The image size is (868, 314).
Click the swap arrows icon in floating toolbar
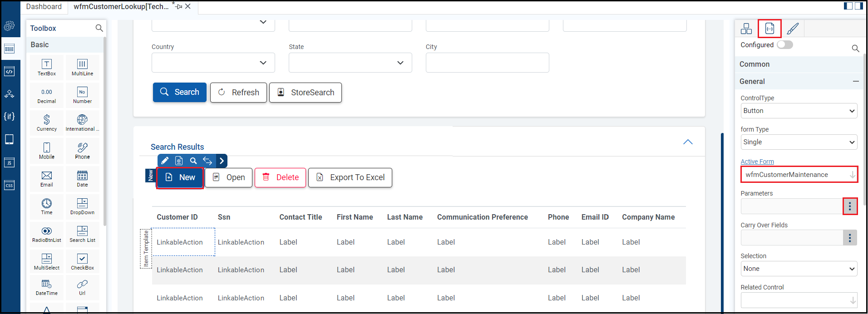tap(207, 161)
